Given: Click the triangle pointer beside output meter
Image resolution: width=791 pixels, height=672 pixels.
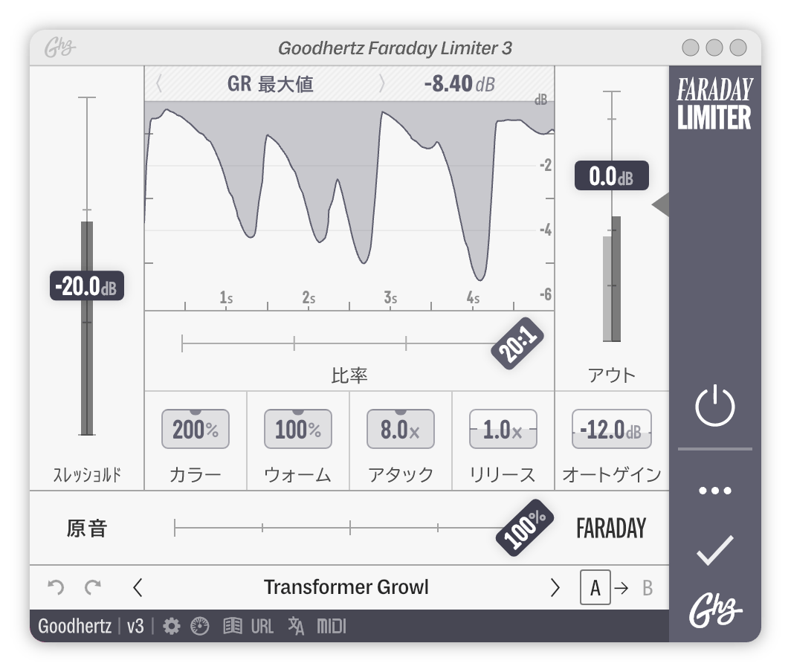Looking at the screenshot, I should [x=660, y=205].
